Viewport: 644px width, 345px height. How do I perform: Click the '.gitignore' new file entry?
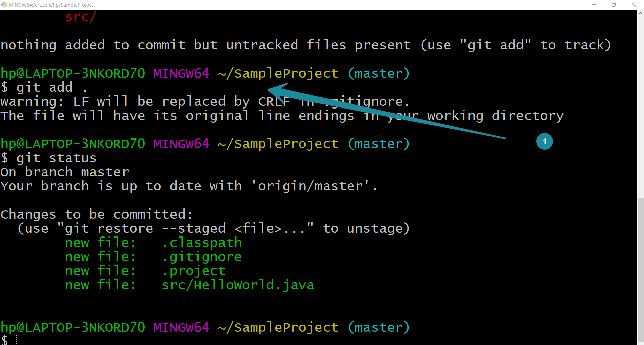click(202, 257)
